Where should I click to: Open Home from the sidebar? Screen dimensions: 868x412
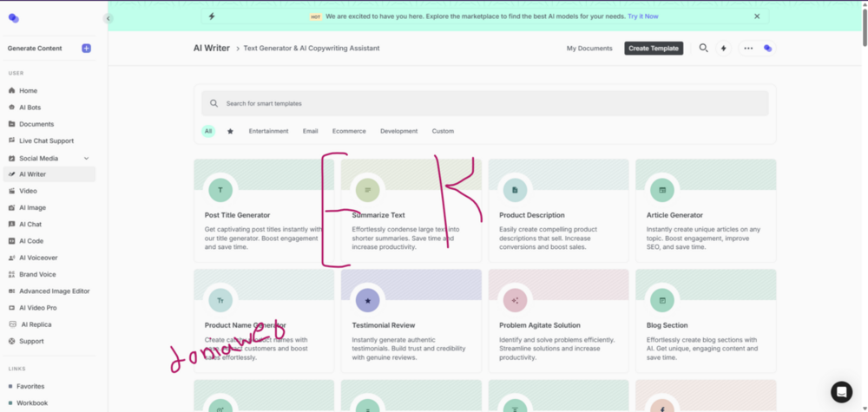pyautogui.click(x=29, y=91)
